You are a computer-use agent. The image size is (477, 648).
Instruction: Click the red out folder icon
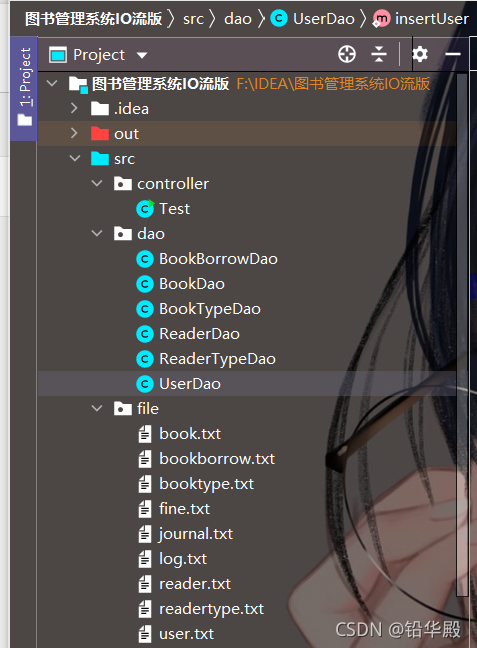click(100, 133)
